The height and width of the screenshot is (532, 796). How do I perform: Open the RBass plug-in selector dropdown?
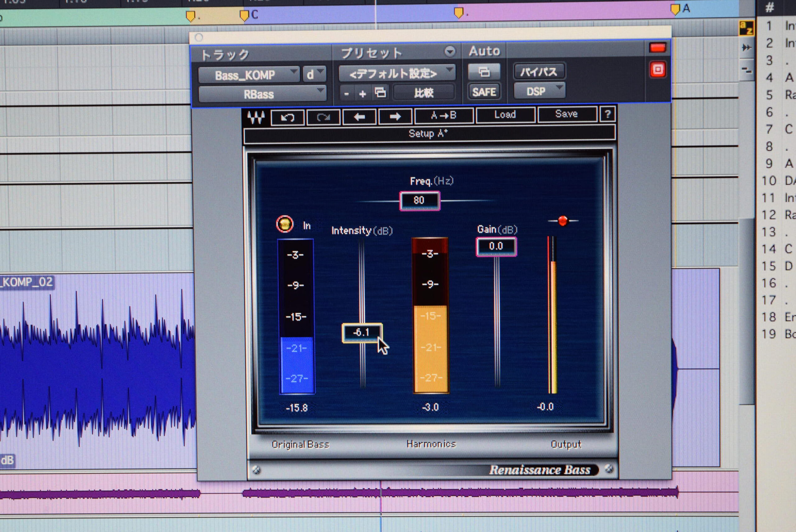(262, 94)
